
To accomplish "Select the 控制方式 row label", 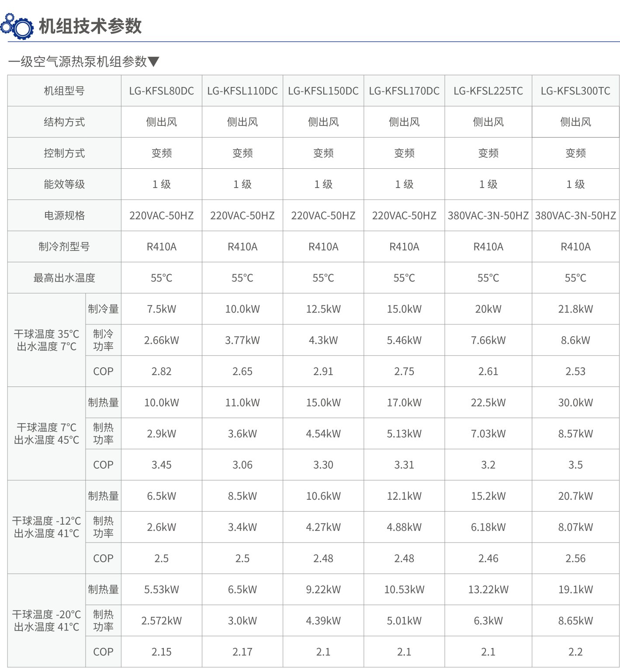I will (64, 153).
